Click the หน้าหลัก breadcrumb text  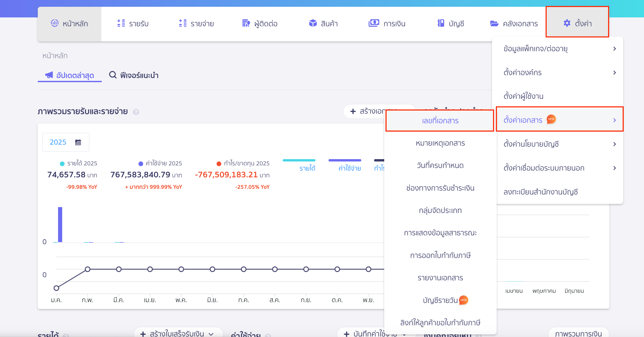click(x=55, y=56)
